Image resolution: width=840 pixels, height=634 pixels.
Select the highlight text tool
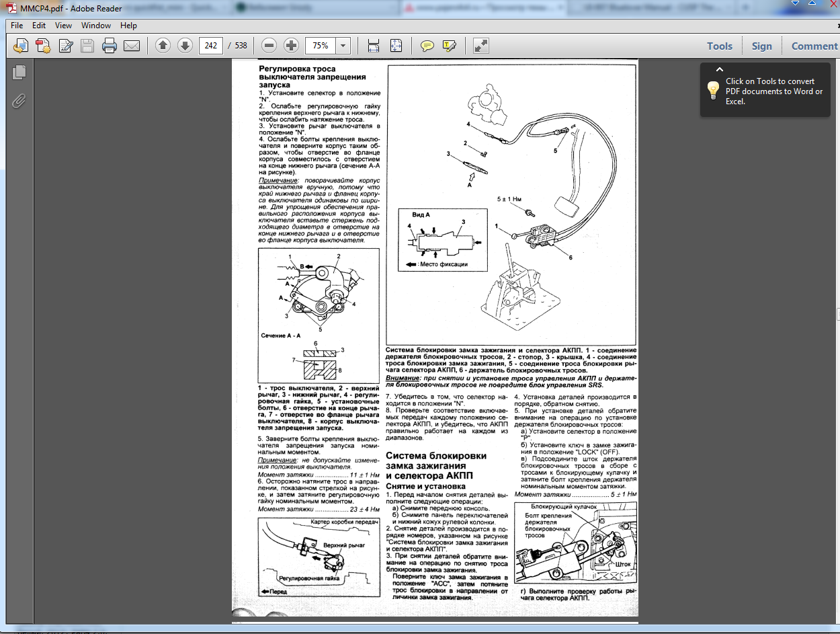click(x=449, y=46)
